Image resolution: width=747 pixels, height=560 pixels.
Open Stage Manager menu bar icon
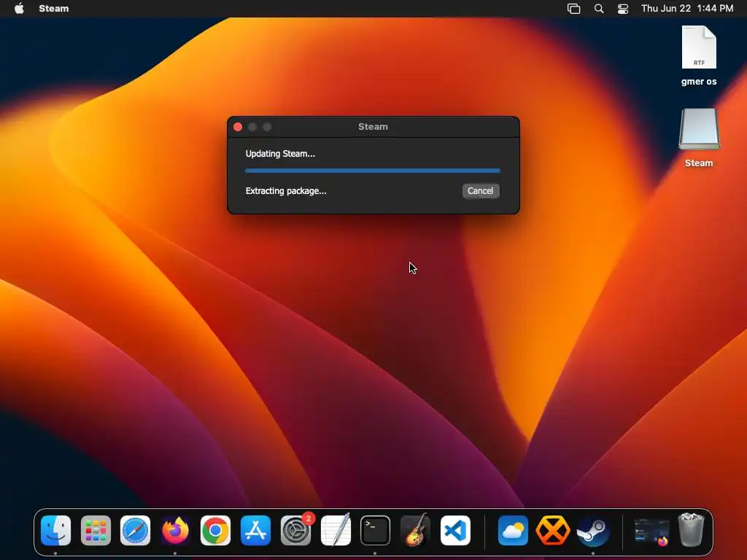coord(573,9)
